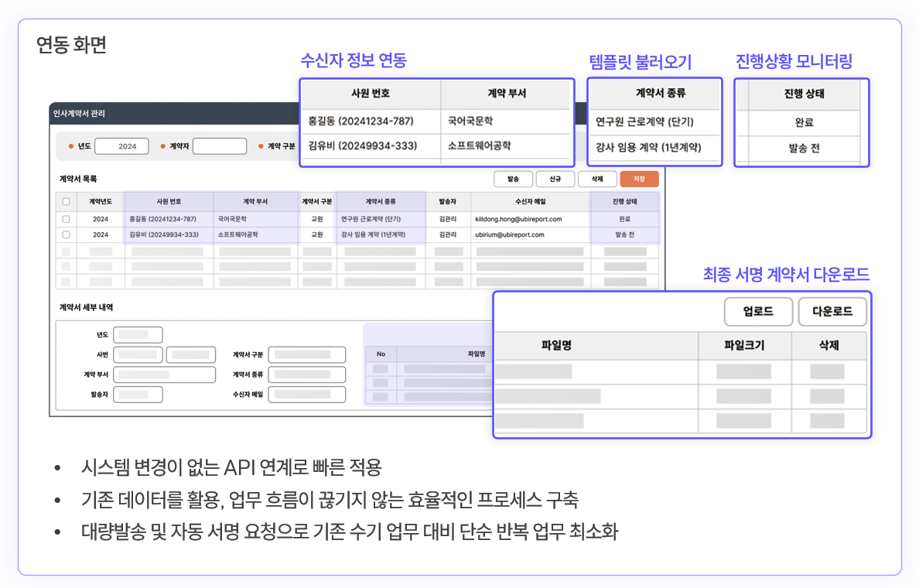Click the 발송자 field in contract details
The width and height of the screenshot is (919, 588).
point(138,395)
